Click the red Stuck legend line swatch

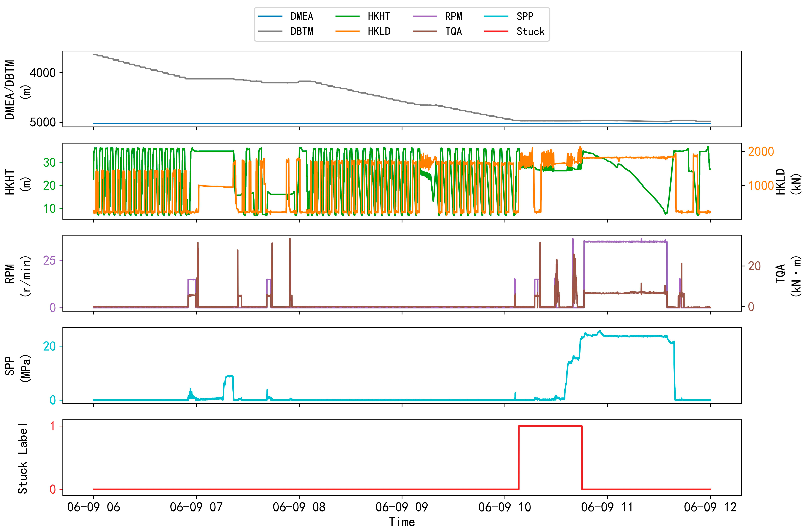(496, 32)
